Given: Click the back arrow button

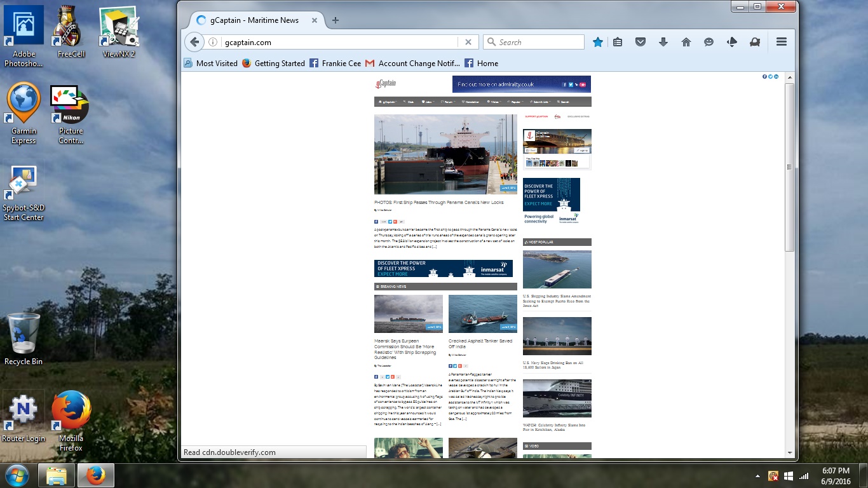Looking at the screenshot, I should click(x=194, y=42).
